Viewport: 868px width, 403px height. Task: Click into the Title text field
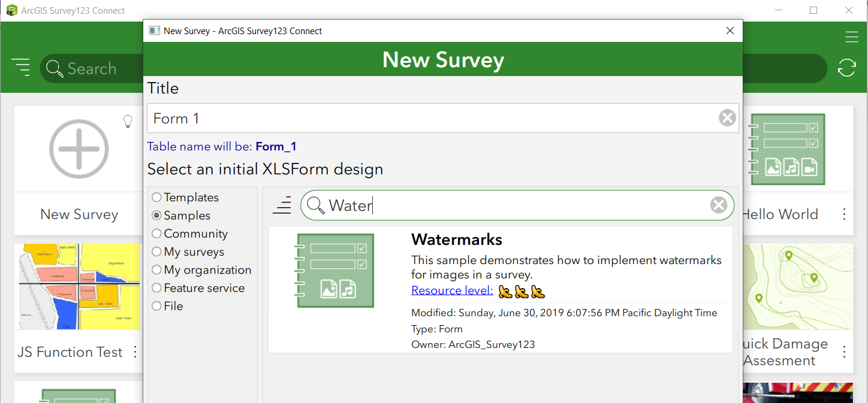coord(432,119)
